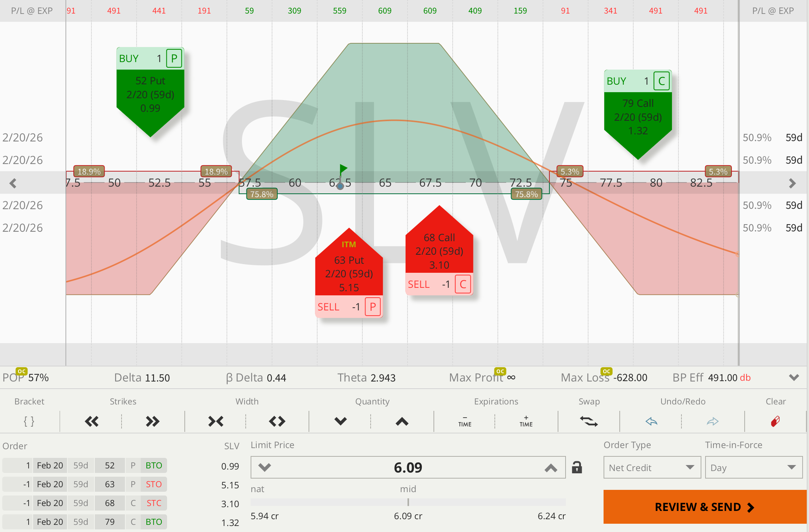This screenshot has height=532, width=809.
Task: Expand the stats row chevron
Action: point(794,377)
